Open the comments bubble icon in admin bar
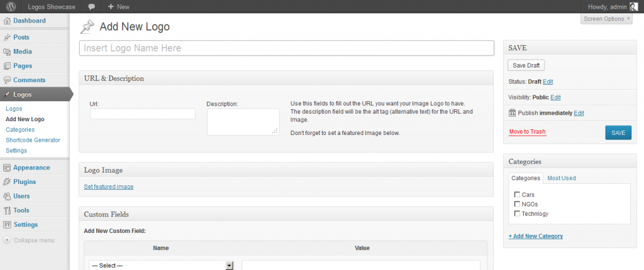Image resolution: width=644 pixels, height=270 pixels. pyautogui.click(x=92, y=6)
